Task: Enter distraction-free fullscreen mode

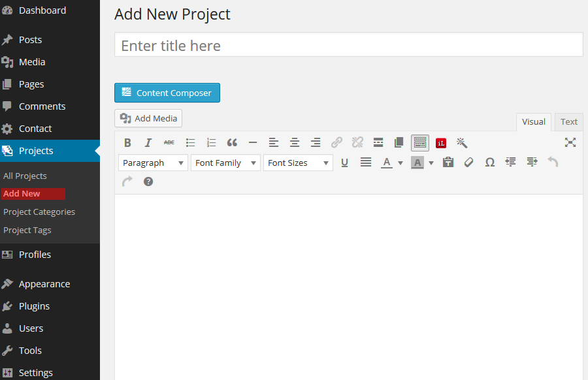Action: coord(570,142)
